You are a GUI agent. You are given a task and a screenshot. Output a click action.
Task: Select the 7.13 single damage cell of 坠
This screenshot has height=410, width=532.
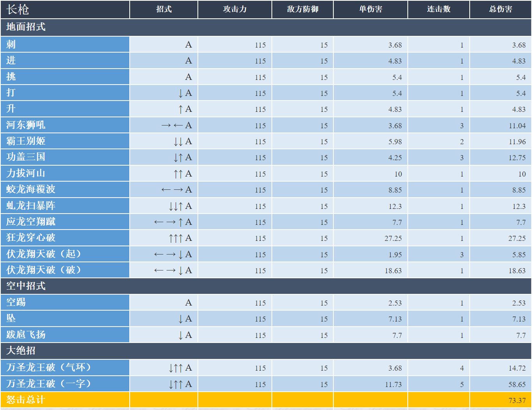pyautogui.click(x=370, y=319)
